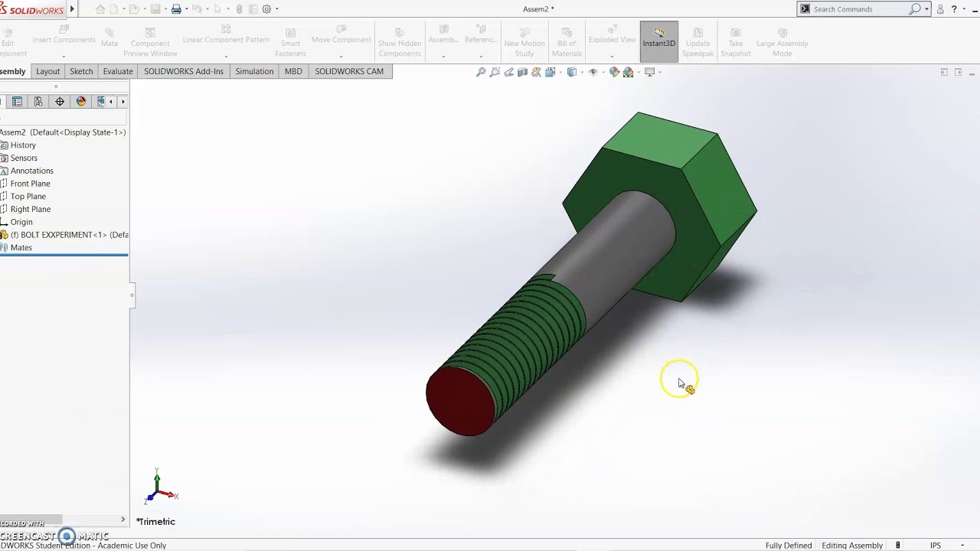Image resolution: width=980 pixels, height=551 pixels.
Task: Select Annotations in the feature tree
Action: click(x=31, y=171)
